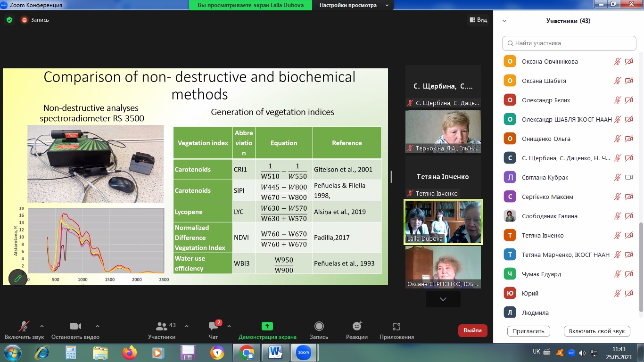Click the avatar of Олександр ШАБЛЯ ІКОСГ НААН
Viewport: 644px width, 362px height.
(510, 119)
